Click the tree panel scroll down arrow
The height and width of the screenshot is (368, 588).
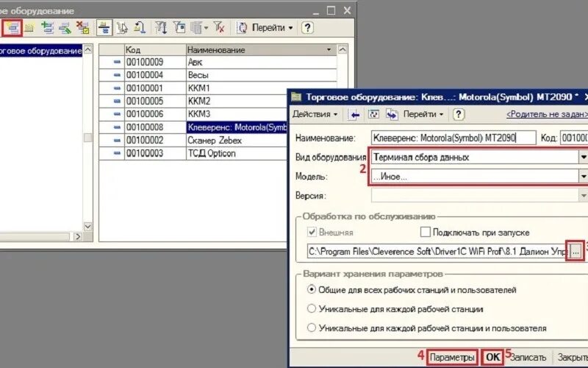pyautogui.click(x=87, y=227)
